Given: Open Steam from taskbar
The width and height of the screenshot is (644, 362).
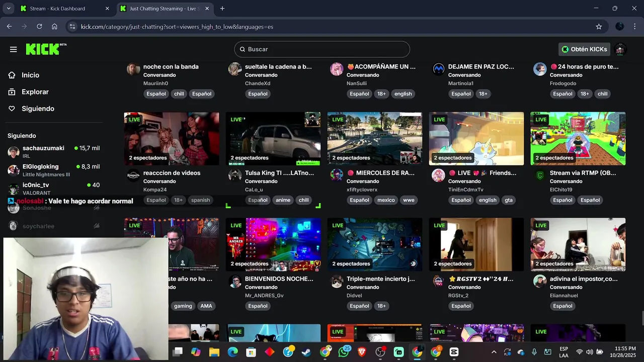Looking at the screenshot, I should [306, 352].
